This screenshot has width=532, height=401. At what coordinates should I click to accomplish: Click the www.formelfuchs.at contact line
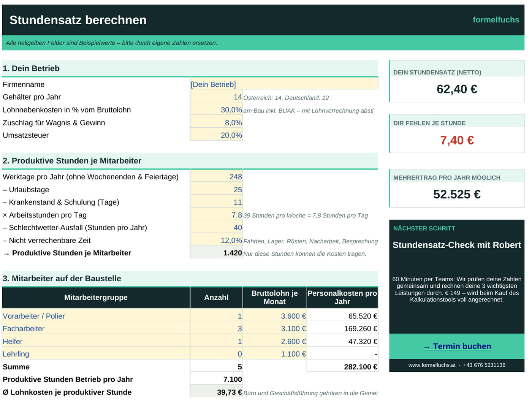coord(457,365)
